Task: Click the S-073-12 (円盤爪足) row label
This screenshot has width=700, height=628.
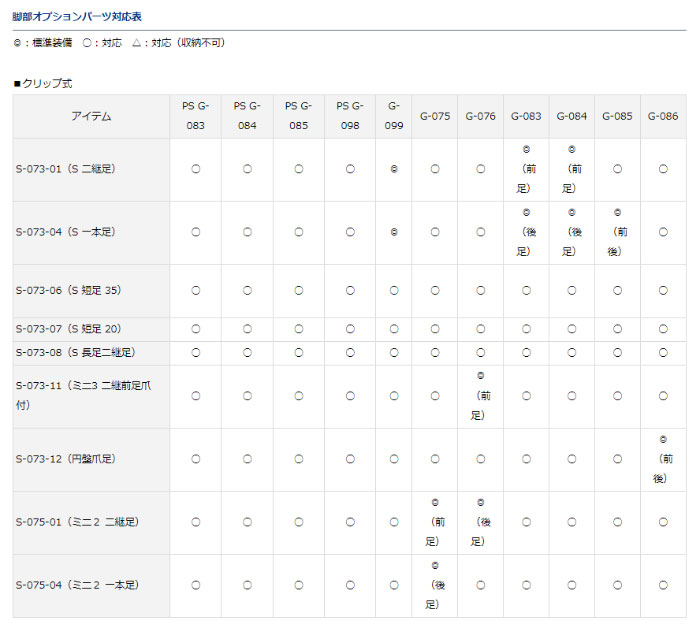Action: pos(66,459)
